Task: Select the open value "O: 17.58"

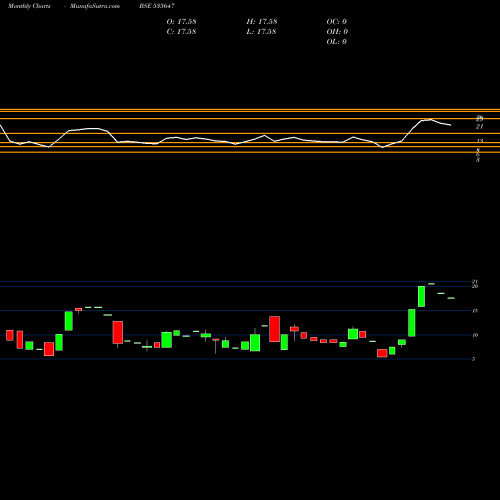Action: pyautogui.click(x=181, y=22)
